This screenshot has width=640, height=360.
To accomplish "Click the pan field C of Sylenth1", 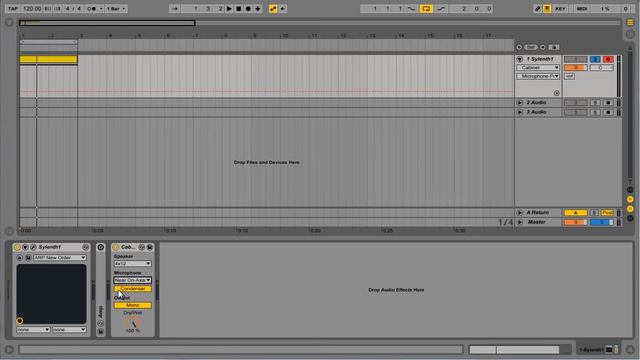I will coord(601,68).
